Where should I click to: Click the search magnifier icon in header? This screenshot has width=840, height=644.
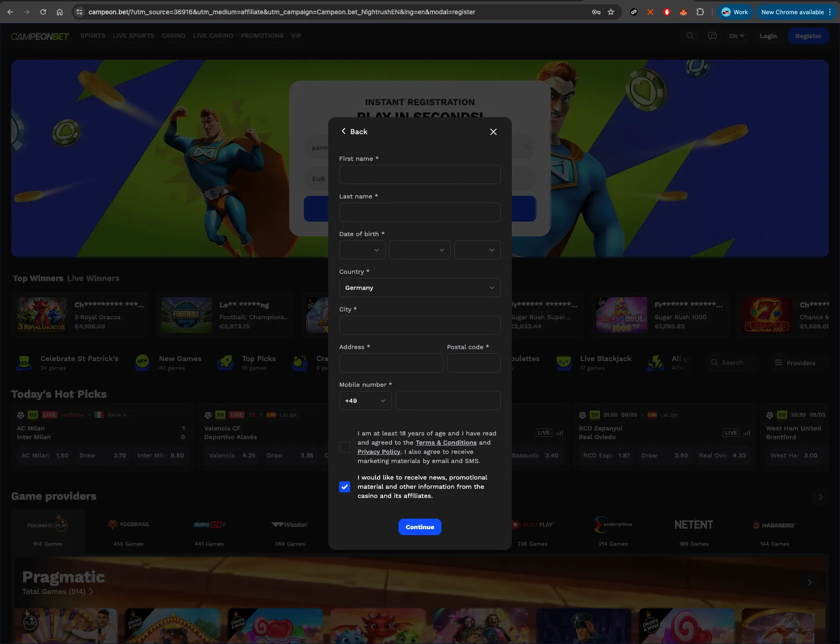point(690,36)
